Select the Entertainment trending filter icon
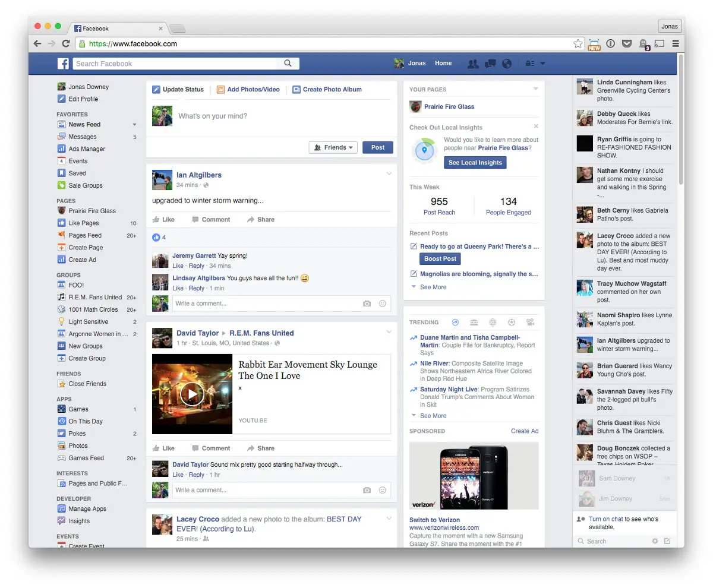The image size is (713, 588). click(x=530, y=323)
